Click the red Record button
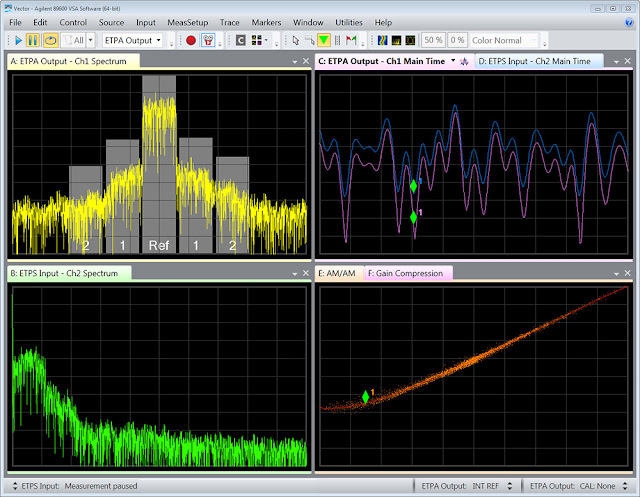The image size is (640, 497). click(x=191, y=41)
